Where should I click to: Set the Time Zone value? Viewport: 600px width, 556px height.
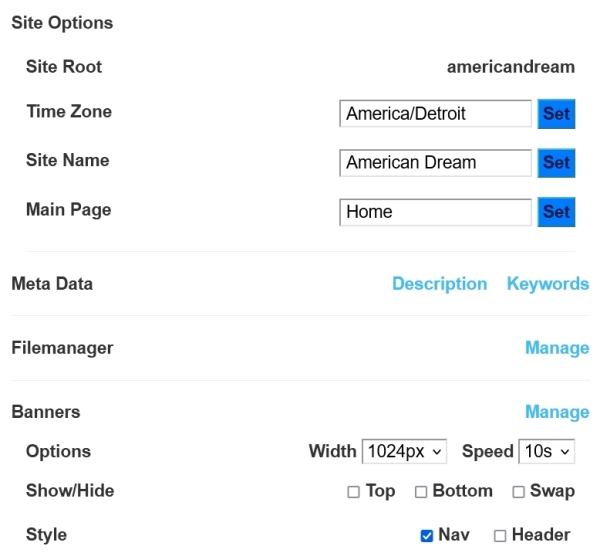click(556, 114)
